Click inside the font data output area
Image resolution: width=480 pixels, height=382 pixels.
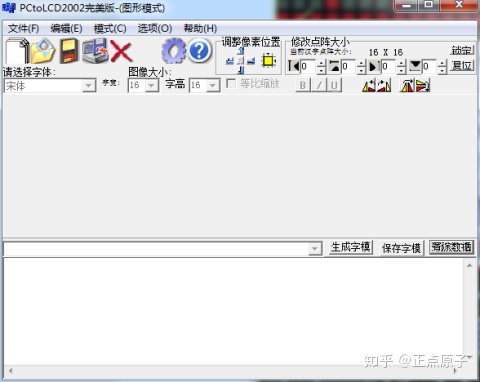233,312
